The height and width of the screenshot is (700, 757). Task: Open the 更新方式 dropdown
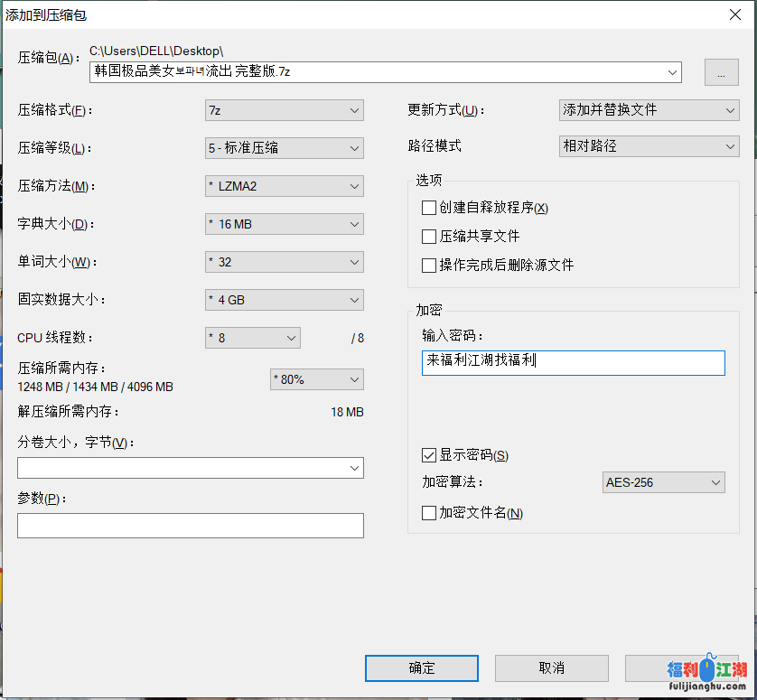pyautogui.click(x=649, y=110)
